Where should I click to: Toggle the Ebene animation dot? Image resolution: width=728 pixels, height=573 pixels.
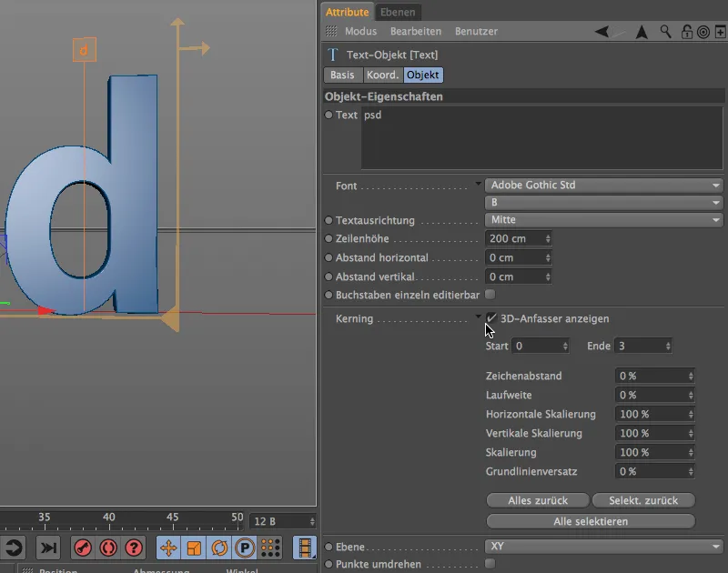[329, 547]
